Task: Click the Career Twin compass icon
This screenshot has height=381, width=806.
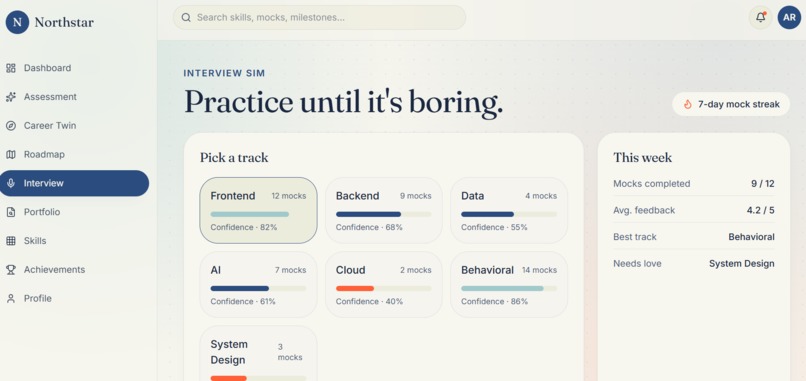Action: (x=11, y=125)
